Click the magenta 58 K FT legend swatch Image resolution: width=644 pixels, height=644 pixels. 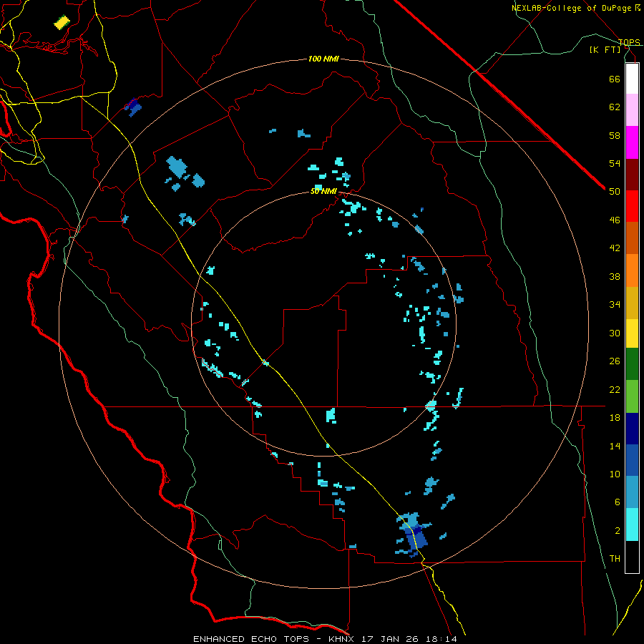coord(632,142)
